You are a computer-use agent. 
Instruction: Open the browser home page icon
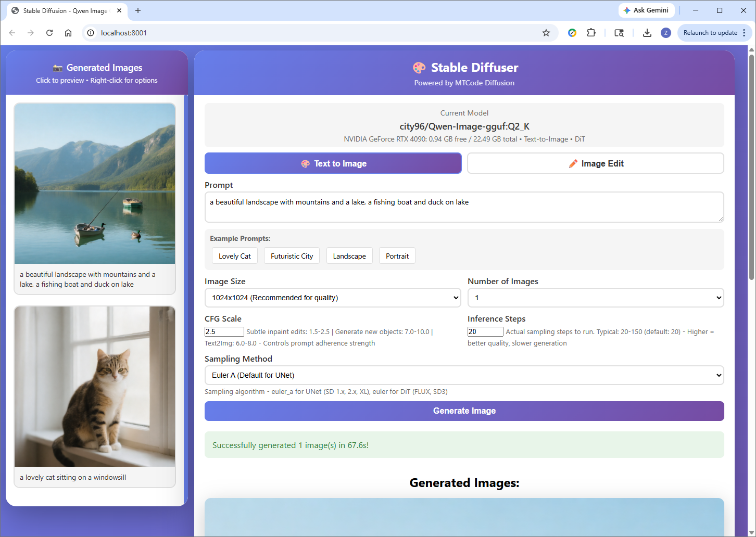click(x=68, y=33)
